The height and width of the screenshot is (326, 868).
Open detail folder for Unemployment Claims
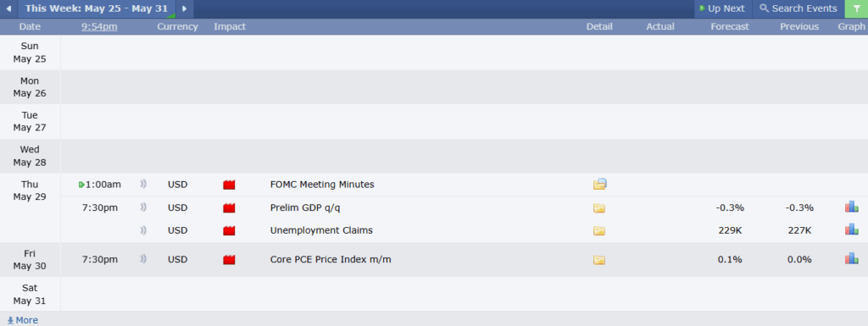[599, 231]
